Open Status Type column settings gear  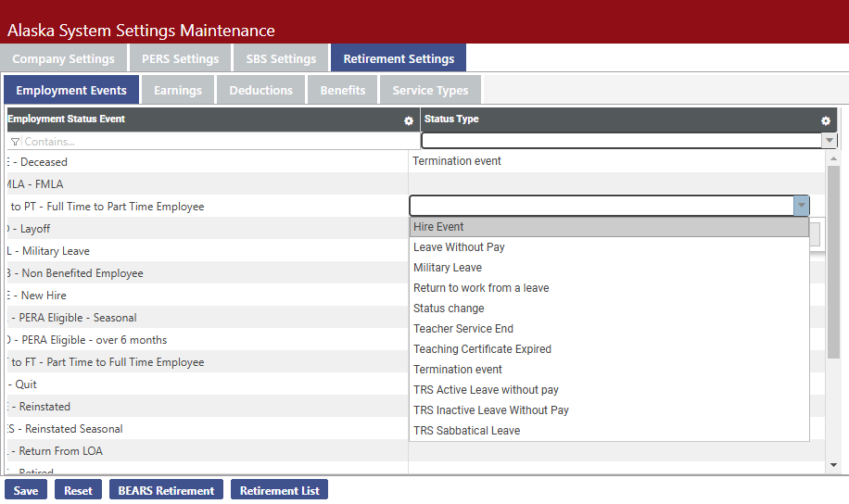point(826,121)
